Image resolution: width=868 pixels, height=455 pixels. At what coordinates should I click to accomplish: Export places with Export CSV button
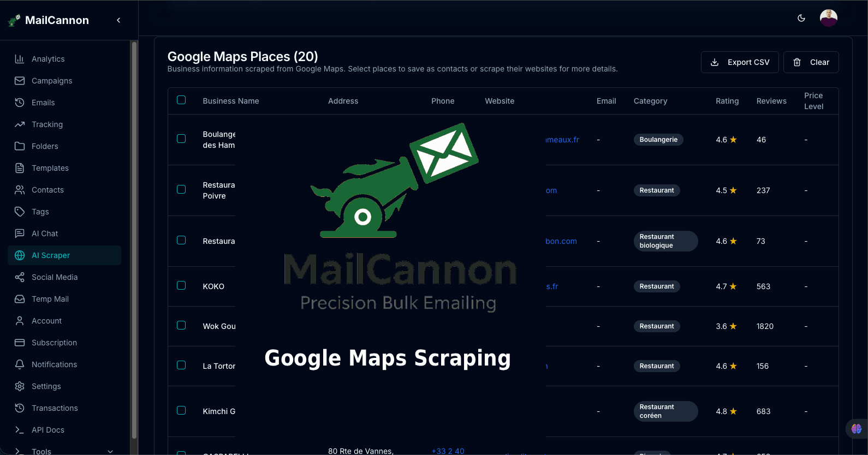pos(740,62)
